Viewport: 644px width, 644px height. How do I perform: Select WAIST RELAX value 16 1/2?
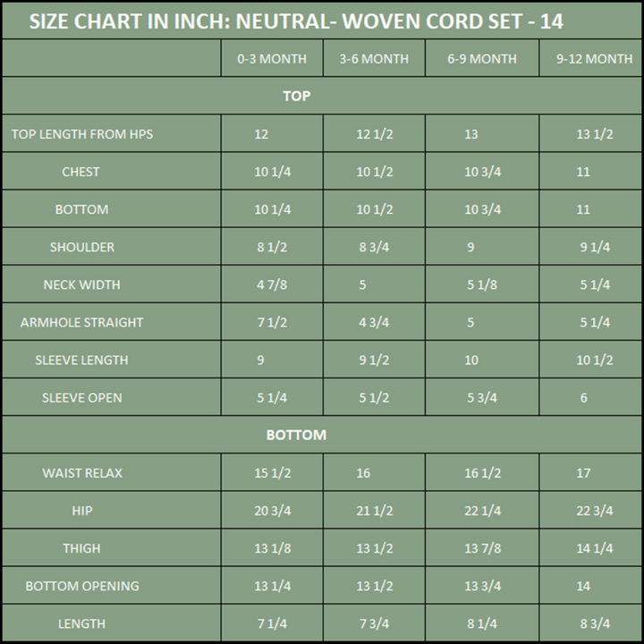click(x=483, y=473)
